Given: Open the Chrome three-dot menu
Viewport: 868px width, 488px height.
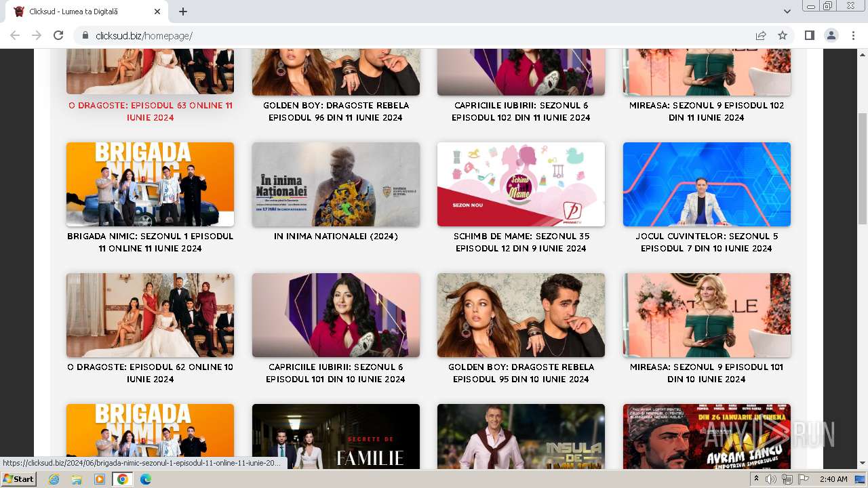Looking at the screenshot, I should click(x=853, y=35).
